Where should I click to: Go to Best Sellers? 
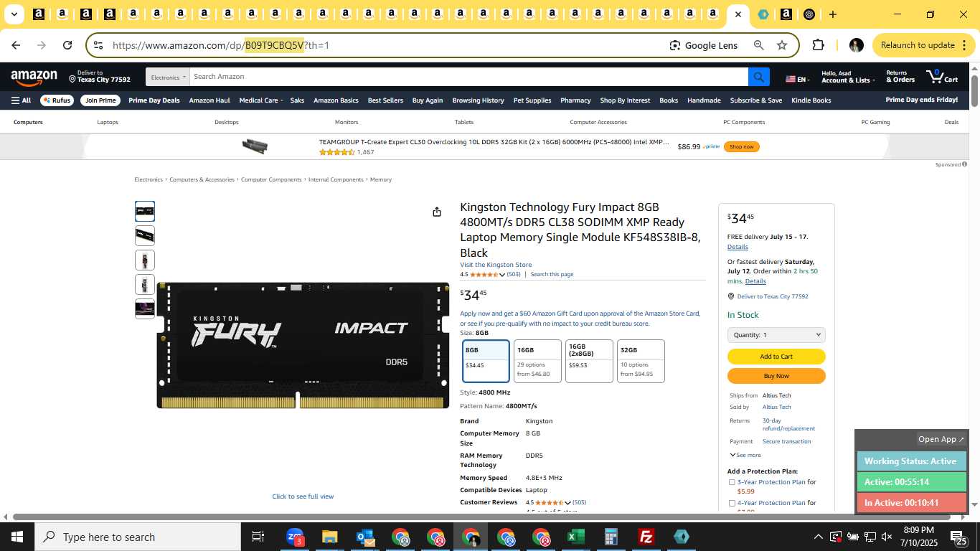tap(385, 100)
